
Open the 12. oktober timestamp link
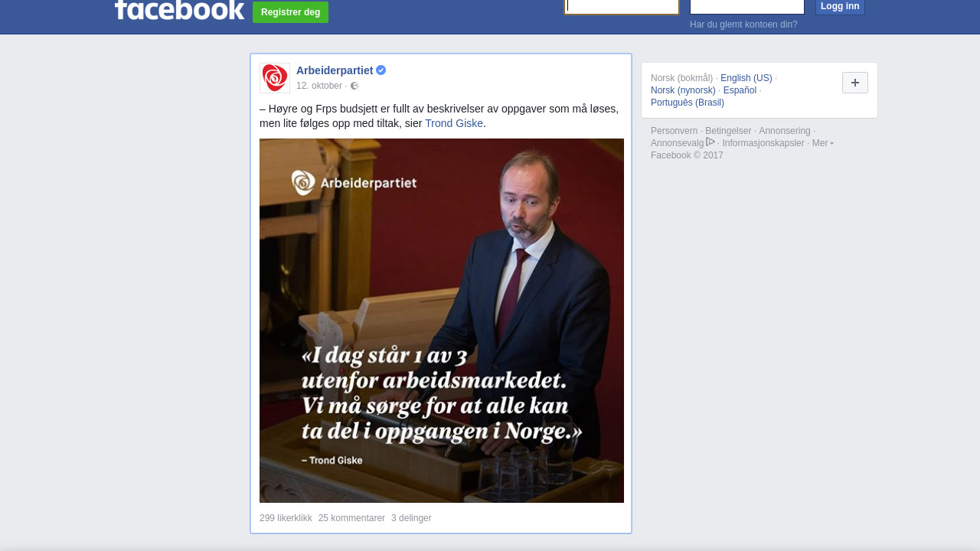(x=319, y=86)
